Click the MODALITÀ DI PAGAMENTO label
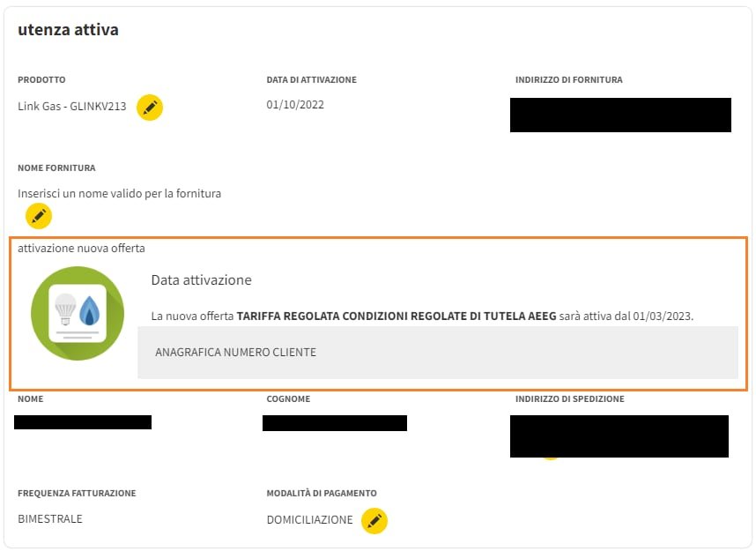 (x=322, y=494)
